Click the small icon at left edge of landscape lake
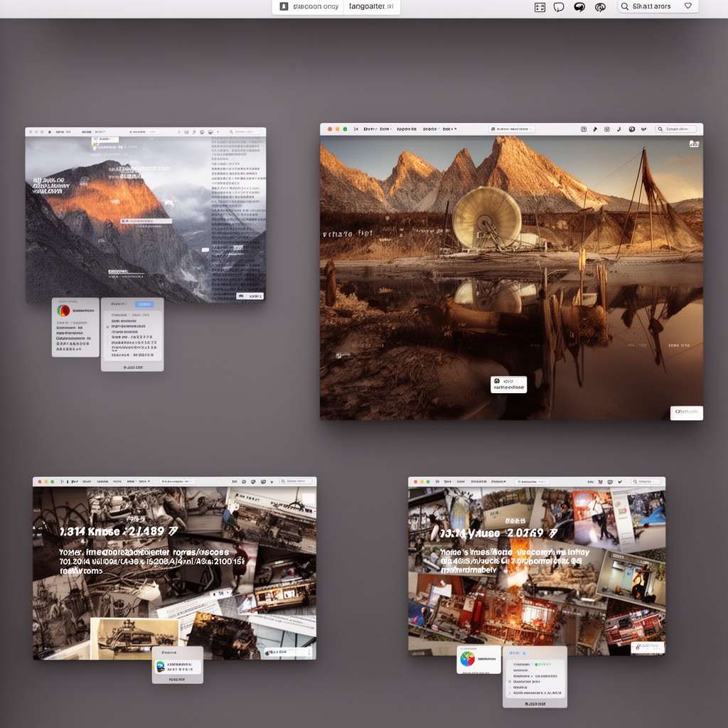Screen dimensions: 728x728 pos(339,355)
